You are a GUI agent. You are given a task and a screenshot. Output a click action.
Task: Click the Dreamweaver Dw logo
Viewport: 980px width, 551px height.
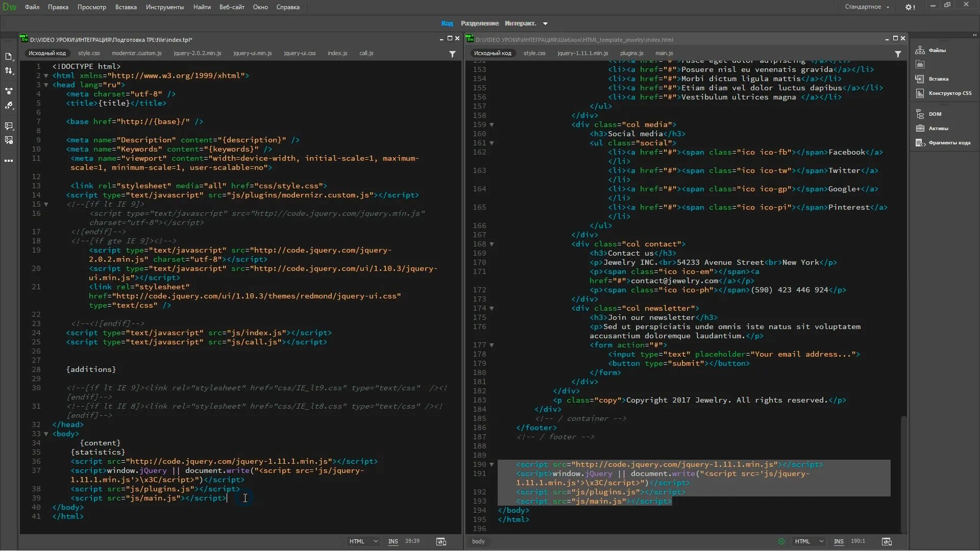click(x=9, y=7)
